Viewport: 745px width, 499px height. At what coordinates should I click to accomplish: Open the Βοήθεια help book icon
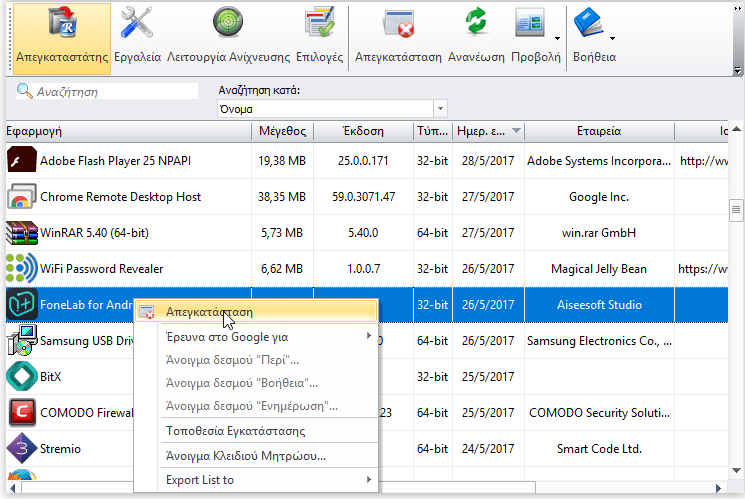click(x=588, y=23)
